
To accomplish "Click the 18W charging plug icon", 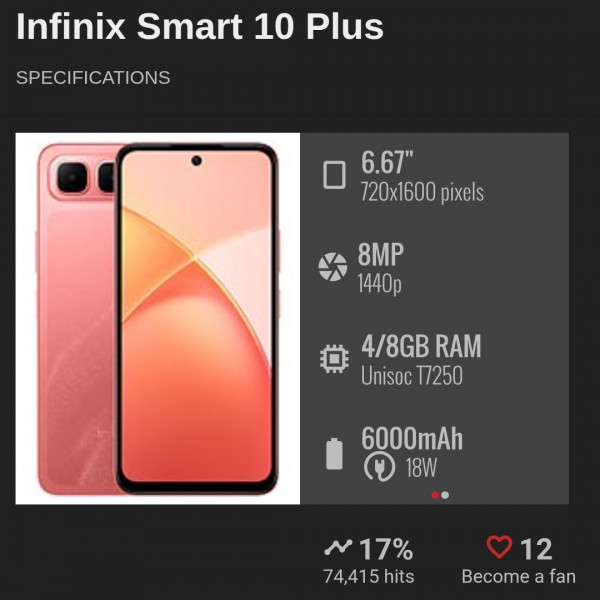I will [379, 466].
